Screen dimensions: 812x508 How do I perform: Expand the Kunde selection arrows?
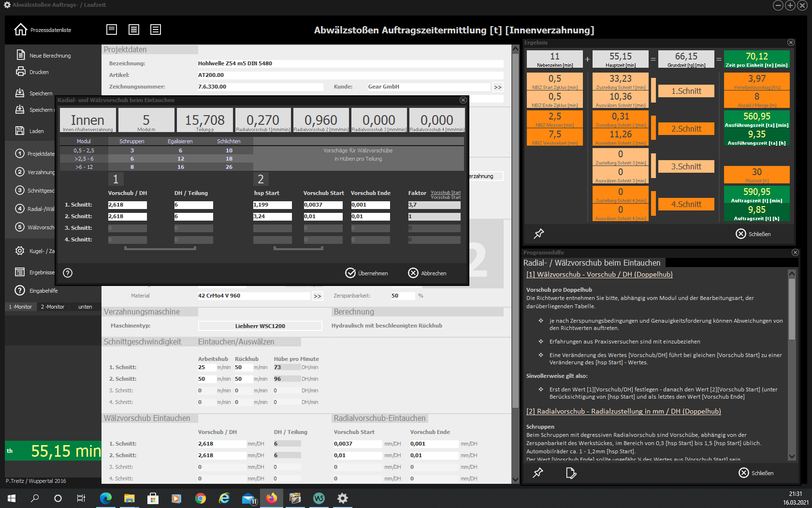coord(497,87)
